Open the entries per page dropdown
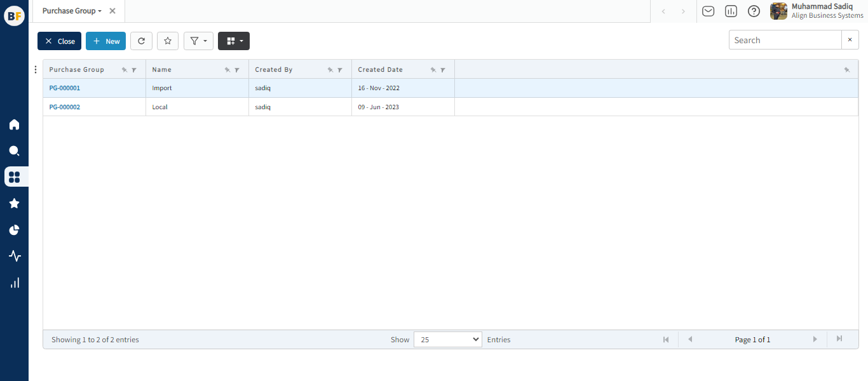Screen dimensions: 868x381 [447, 340]
